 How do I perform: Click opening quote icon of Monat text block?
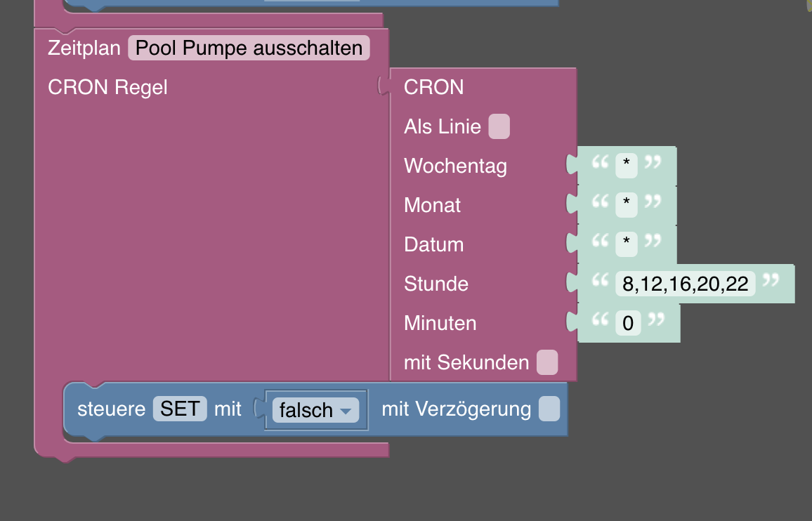[x=600, y=204]
